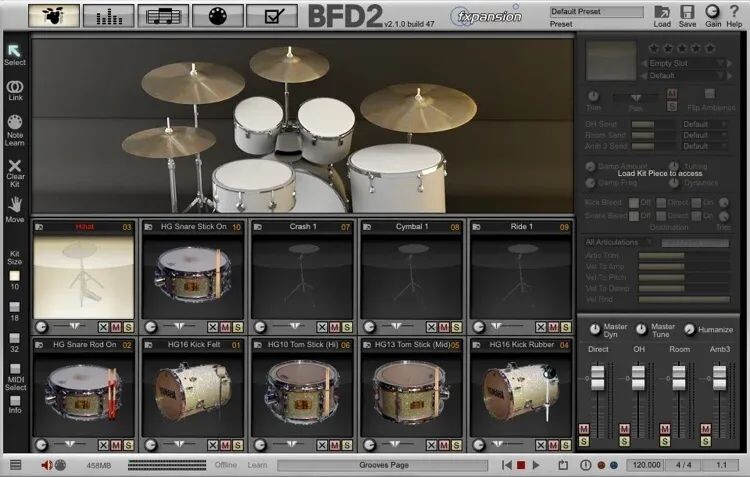Open the Room Send Default dropdown
Viewport: 750px width, 477px height.
705,135
